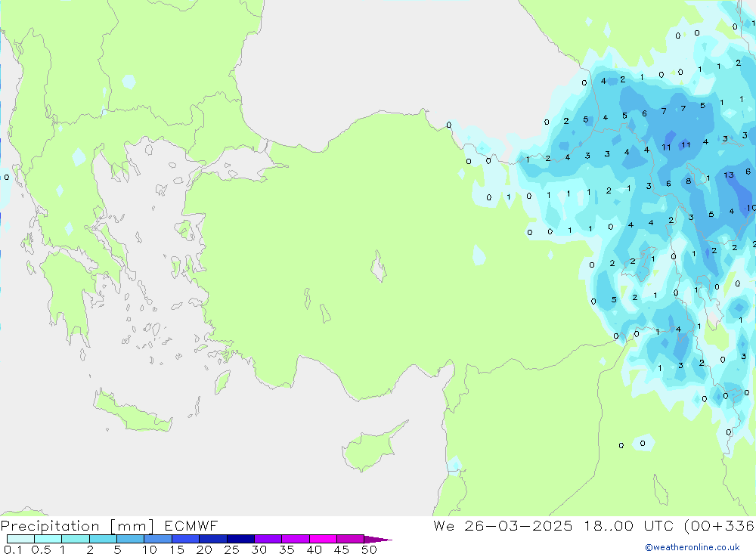The width and height of the screenshot is (756, 554).
Task: Click the "20" legend scale label
Action: [x=204, y=549]
